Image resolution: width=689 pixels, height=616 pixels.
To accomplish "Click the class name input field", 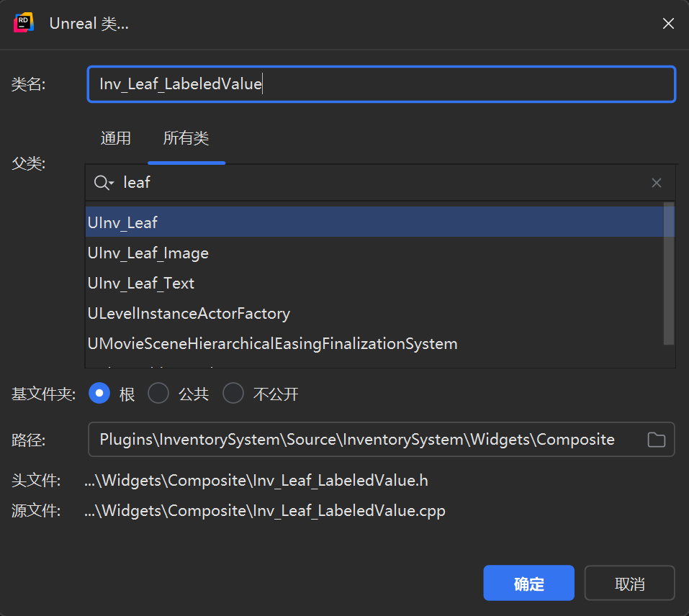I will [381, 84].
